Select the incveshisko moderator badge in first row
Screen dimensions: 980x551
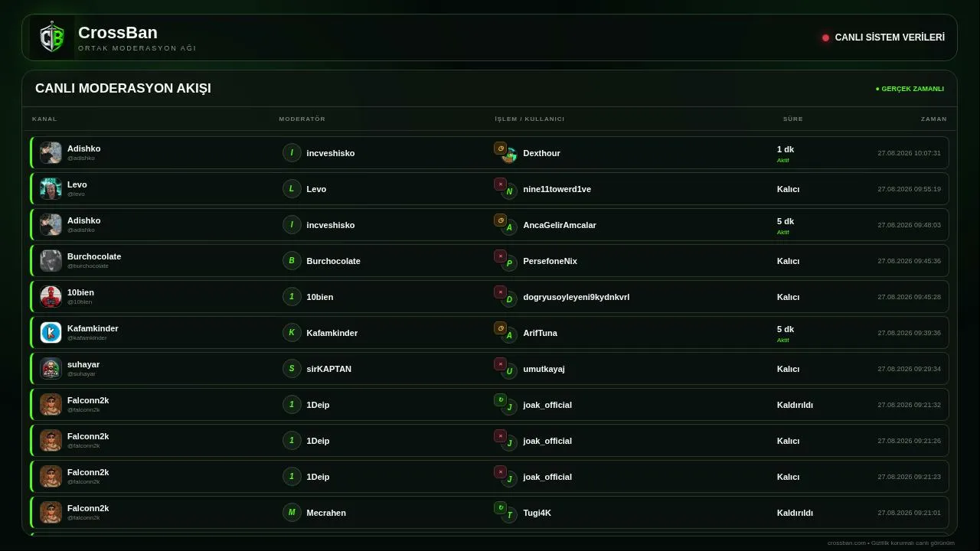[x=292, y=153]
